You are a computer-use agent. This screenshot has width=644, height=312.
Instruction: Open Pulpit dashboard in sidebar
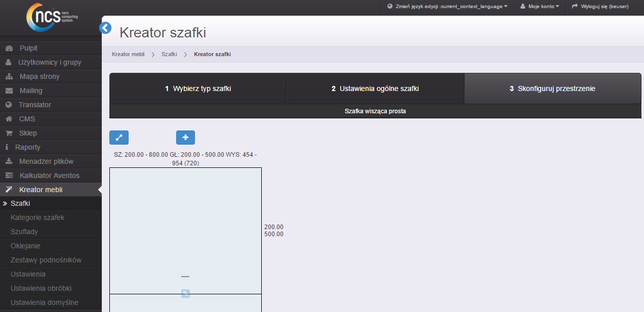pos(28,48)
